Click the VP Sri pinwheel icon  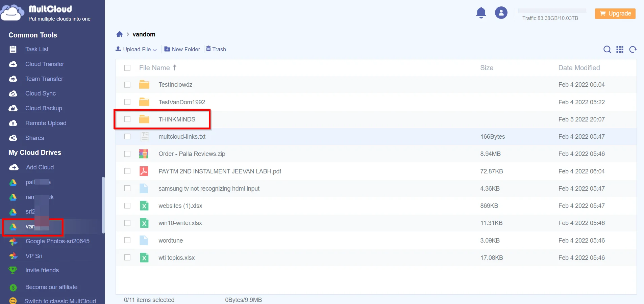point(13,256)
